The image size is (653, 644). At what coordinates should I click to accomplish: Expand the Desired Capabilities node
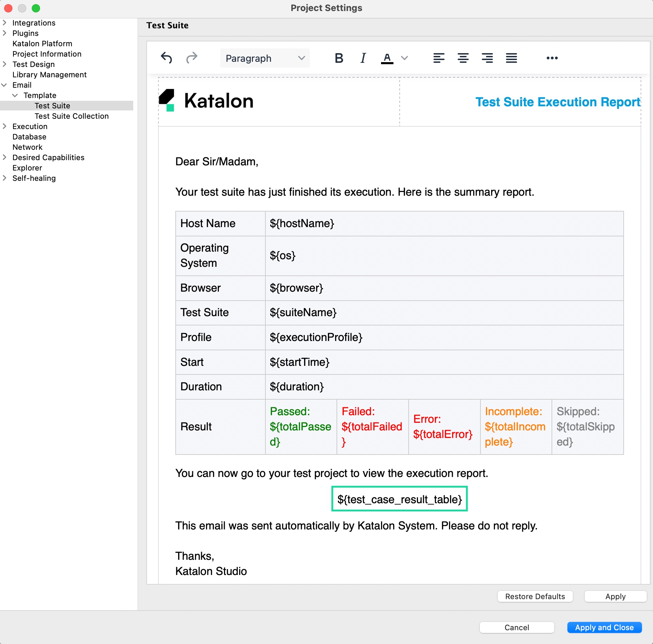pyautogui.click(x=4, y=157)
